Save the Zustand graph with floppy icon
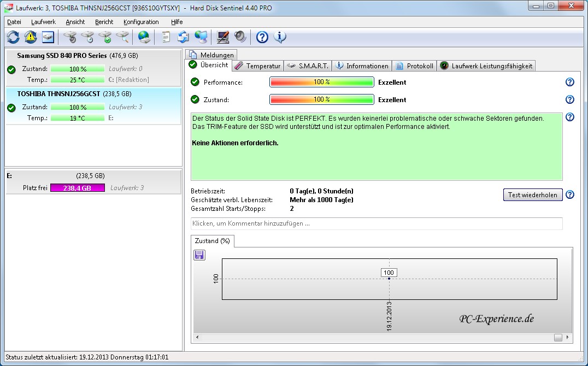The width and height of the screenshot is (588, 366). coord(199,255)
